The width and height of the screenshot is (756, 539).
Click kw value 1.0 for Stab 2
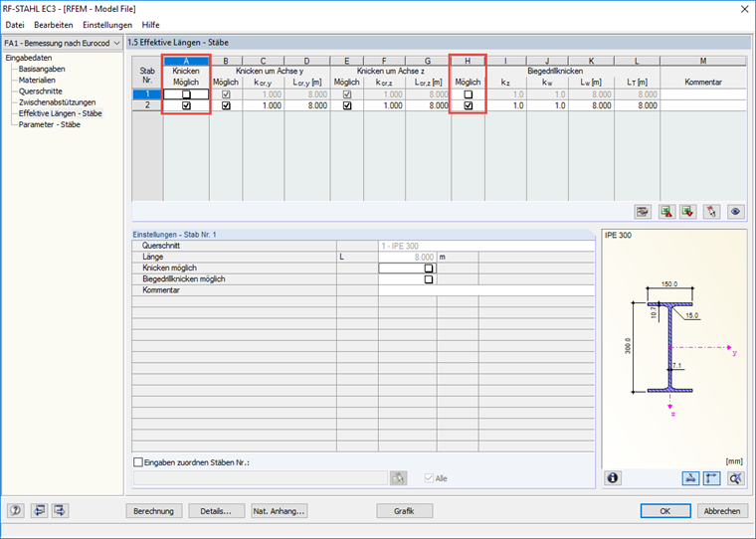point(547,105)
